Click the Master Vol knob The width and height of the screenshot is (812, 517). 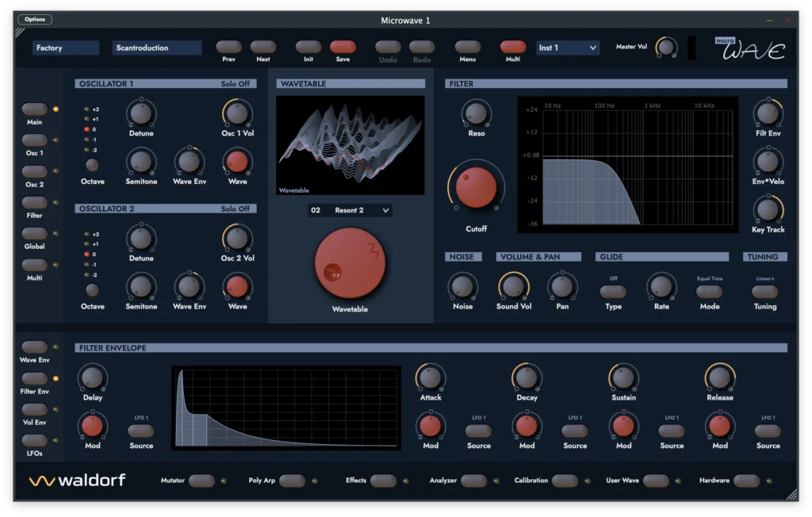666,48
